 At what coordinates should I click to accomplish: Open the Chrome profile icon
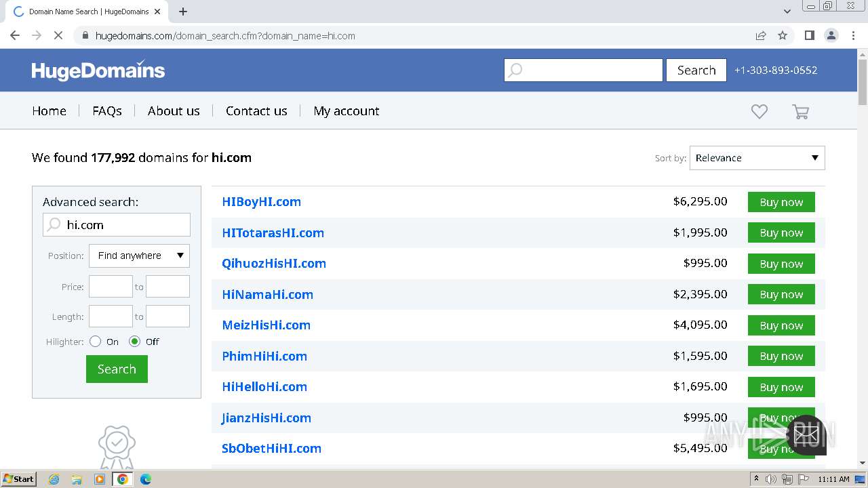831,35
